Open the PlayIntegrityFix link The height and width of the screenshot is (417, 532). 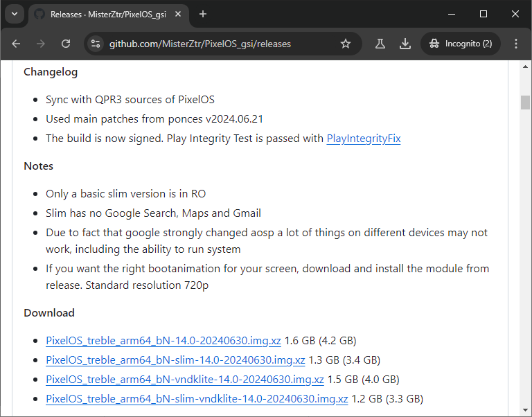click(x=364, y=139)
